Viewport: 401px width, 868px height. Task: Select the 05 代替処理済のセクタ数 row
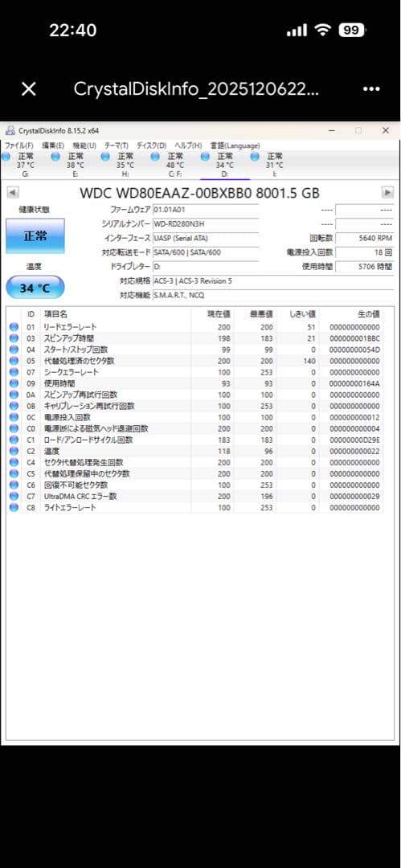(x=195, y=361)
